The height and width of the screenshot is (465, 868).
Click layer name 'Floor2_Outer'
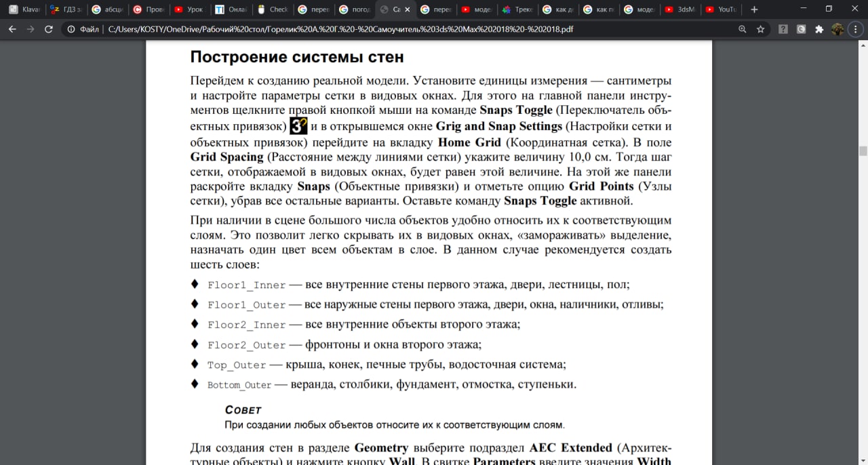pyautogui.click(x=246, y=345)
